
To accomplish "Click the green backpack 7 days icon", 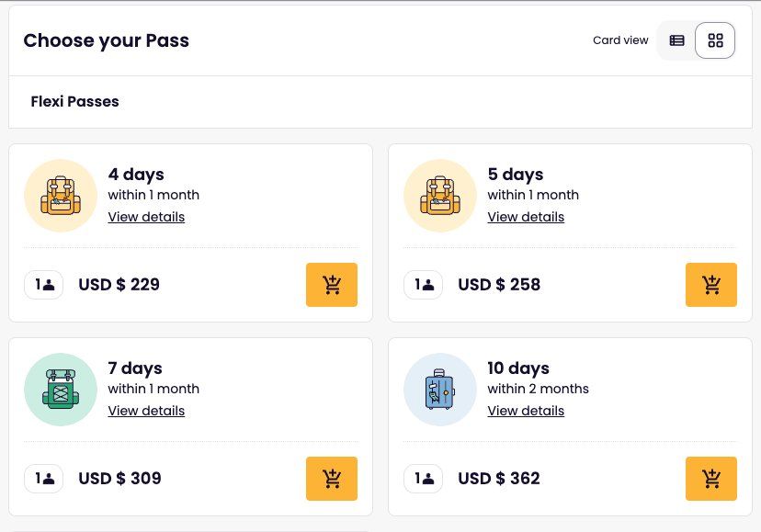I will point(61,390).
